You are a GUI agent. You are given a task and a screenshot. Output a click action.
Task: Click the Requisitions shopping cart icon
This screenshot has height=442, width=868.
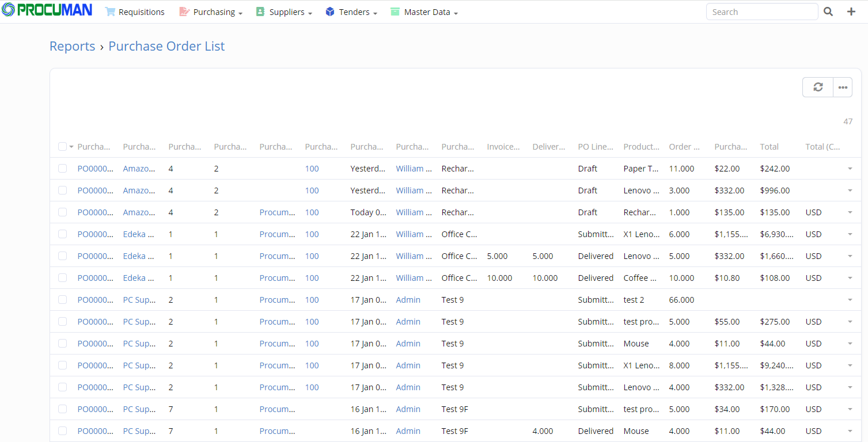click(x=110, y=12)
